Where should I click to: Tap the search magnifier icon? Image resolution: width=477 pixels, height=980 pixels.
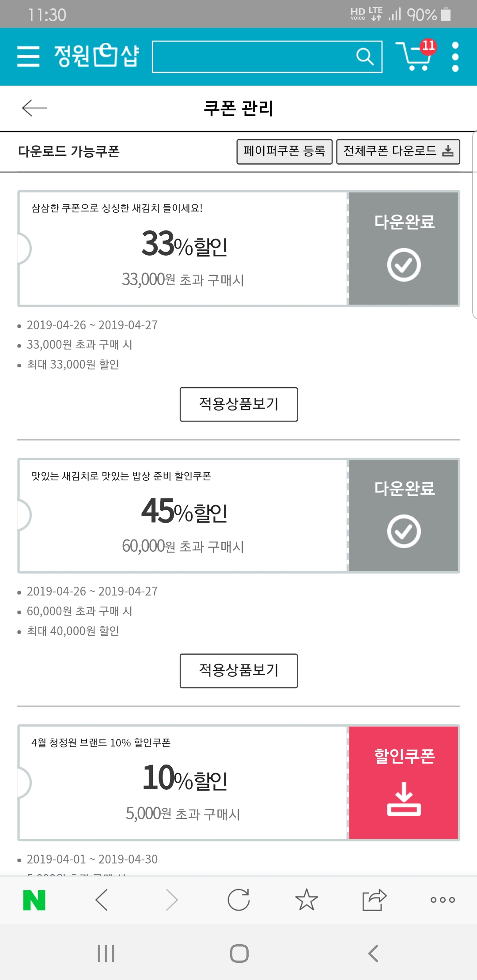[x=364, y=57]
